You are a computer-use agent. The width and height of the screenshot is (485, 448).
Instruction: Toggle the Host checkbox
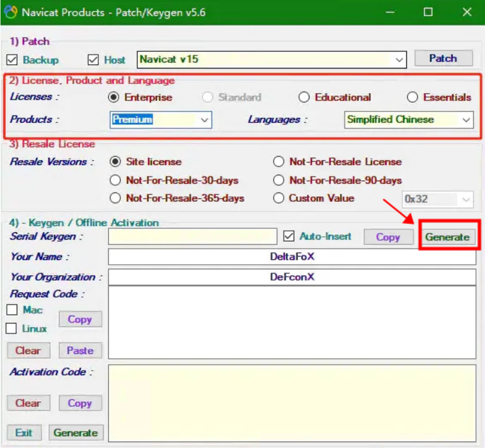[93, 60]
